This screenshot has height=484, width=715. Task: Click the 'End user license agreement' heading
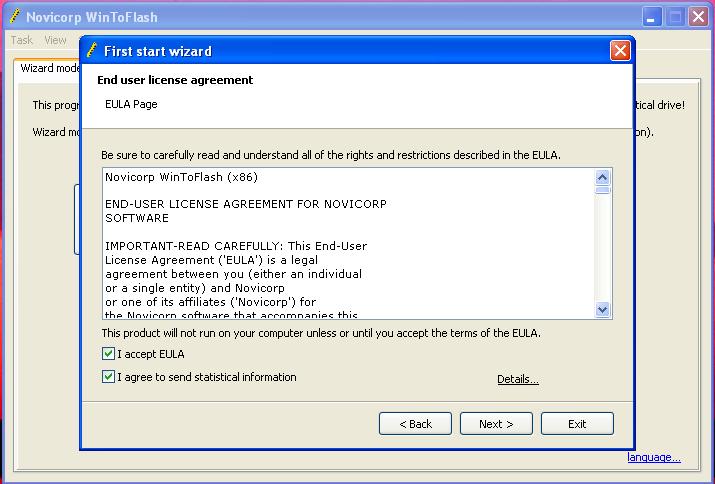click(x=175, y=80)
